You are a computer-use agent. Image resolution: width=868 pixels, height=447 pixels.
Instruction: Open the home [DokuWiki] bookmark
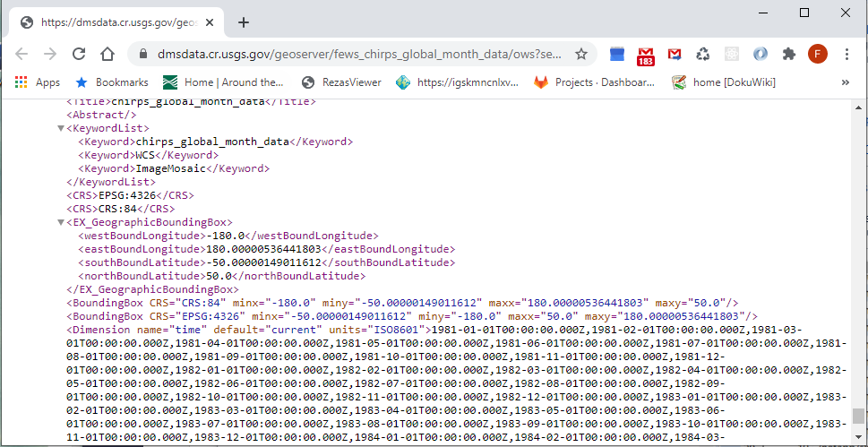coord(724,82)
